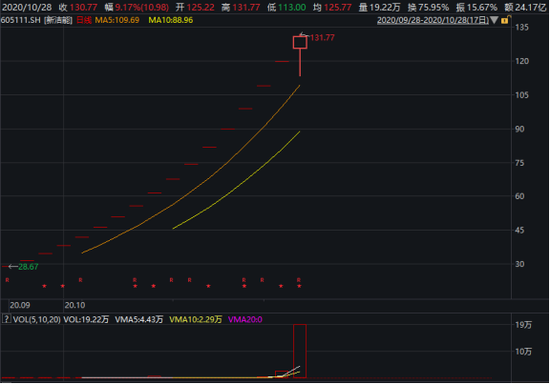Click the MA5:109.69 moving average label

pos(117,20)
